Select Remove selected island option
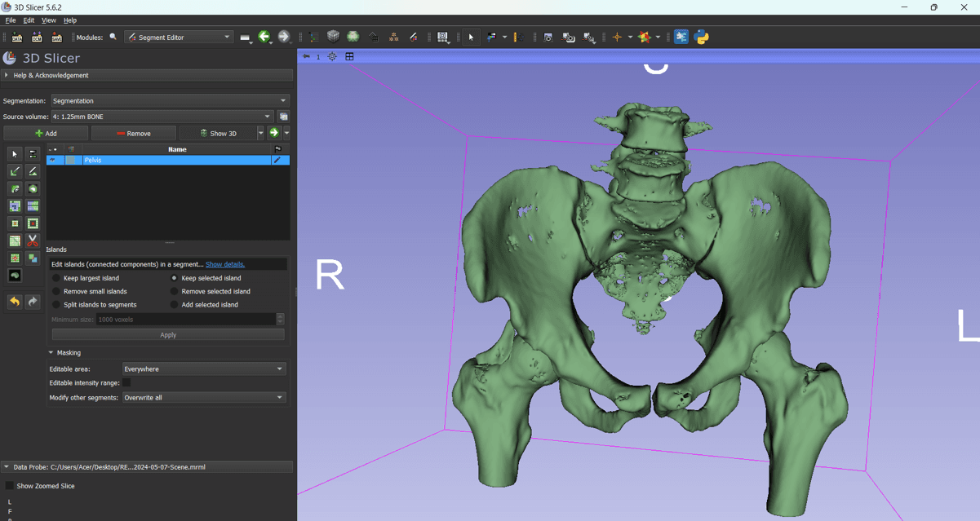Image resolution: width=980 pixels, height=521 pixels. pos(210,291)
